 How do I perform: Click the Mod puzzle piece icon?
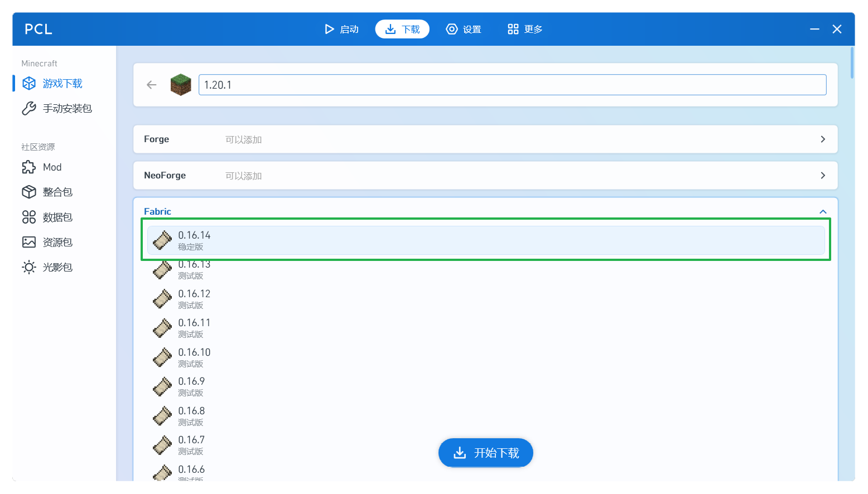click(x=29, y=167)
